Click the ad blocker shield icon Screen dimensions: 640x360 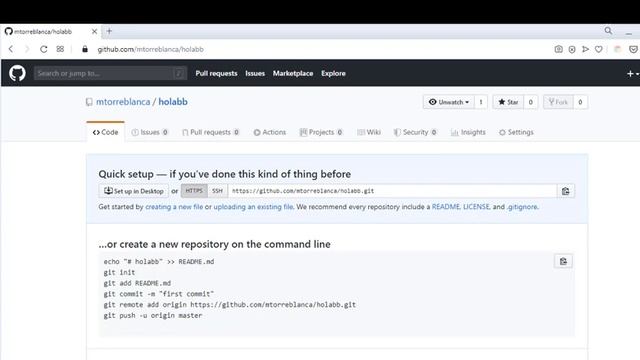(572, 49)
